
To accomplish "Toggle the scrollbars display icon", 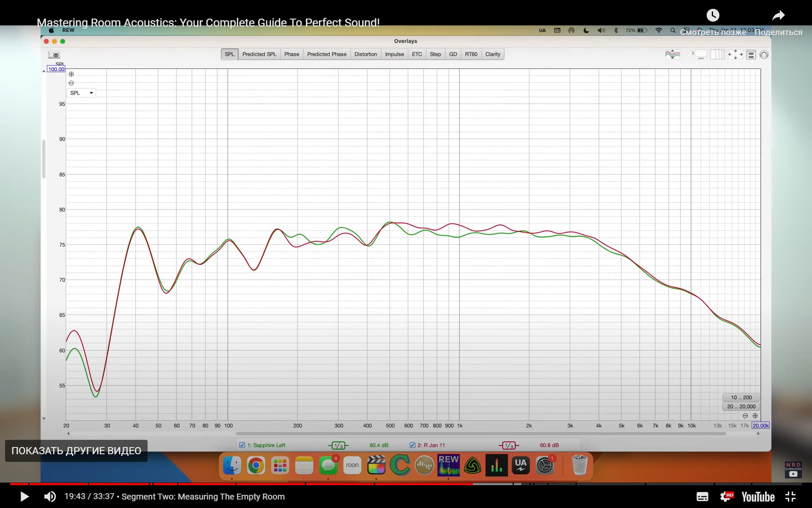I will 699,55.
